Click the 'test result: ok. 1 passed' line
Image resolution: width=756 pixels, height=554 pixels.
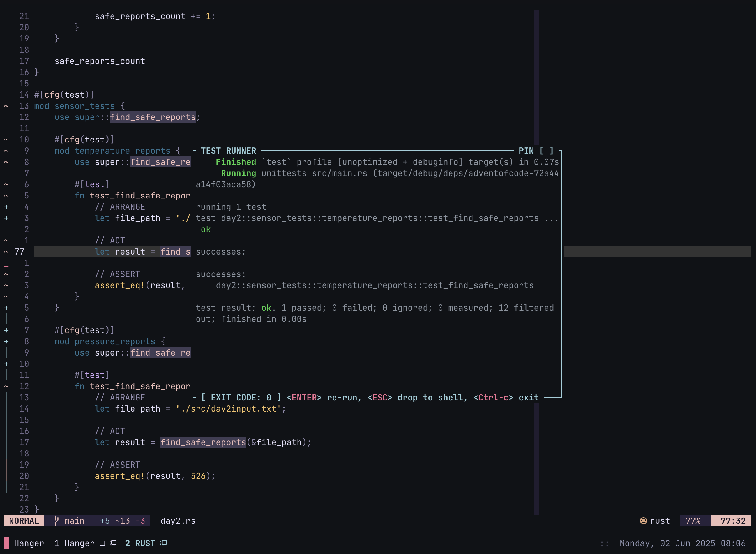click(375, 308)
